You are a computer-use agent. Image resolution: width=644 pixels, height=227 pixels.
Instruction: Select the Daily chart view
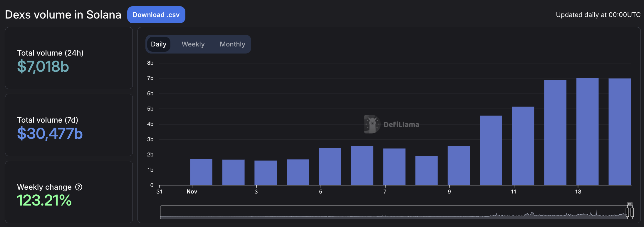coord(159,44)
